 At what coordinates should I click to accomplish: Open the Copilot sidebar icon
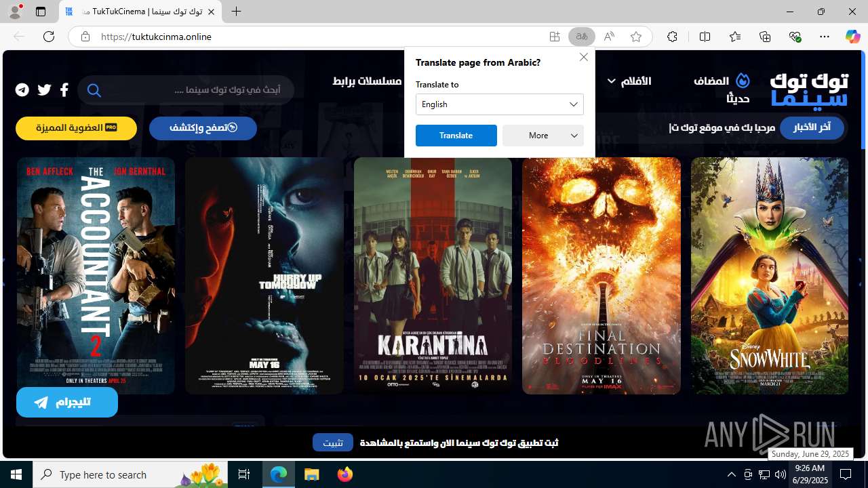click(x=852, y=37)
